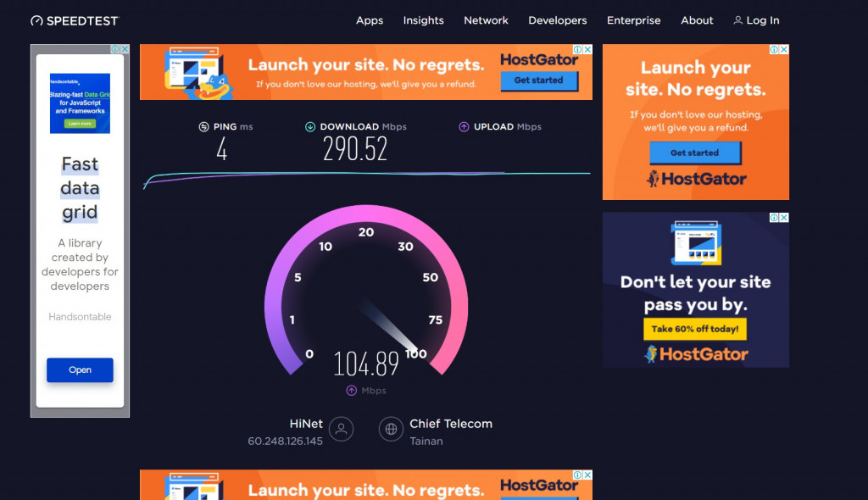This screenshot has width=868, height=500.
Task: Click the upload arrow icon above results
Action: point(464,127)
